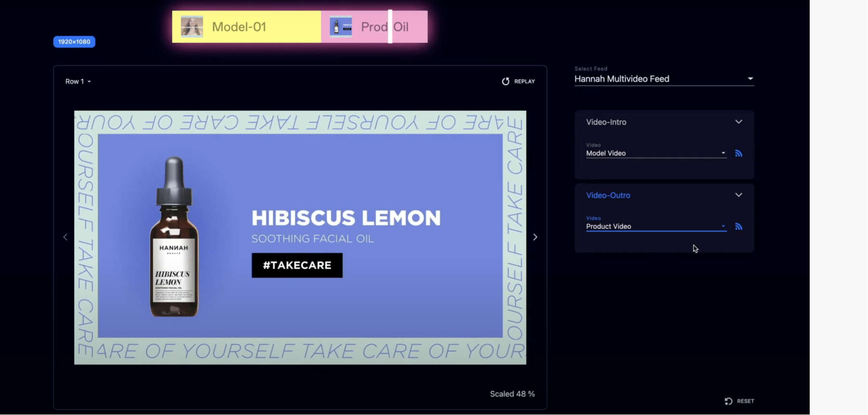Click the Model-01 thumbnail image
Viewport: 868px width, 415px height.
[x=192, y=26]
